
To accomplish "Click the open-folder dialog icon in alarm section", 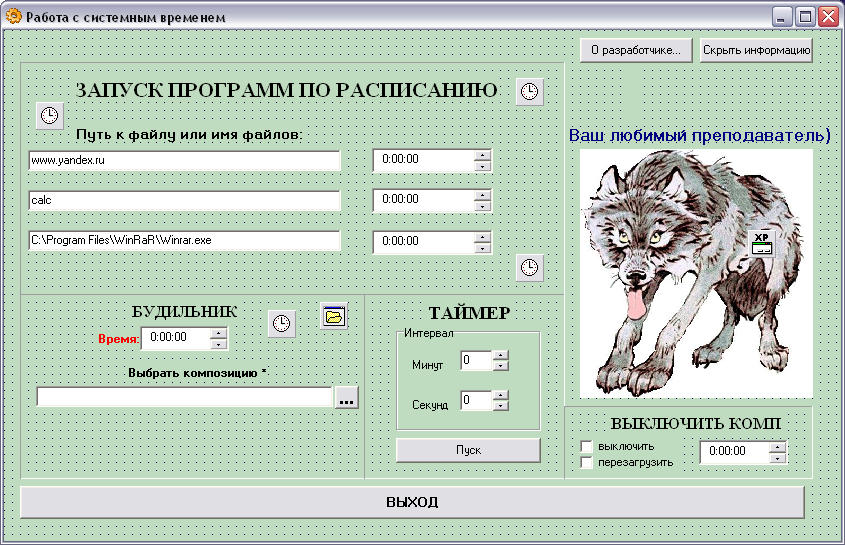I will pos(334,316).
